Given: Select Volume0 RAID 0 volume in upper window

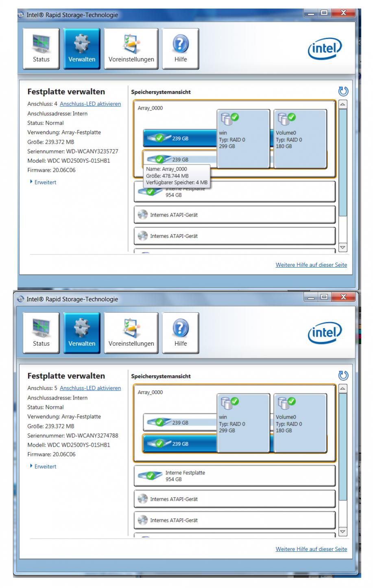Looking at the screenshot, I should (300, 138).
